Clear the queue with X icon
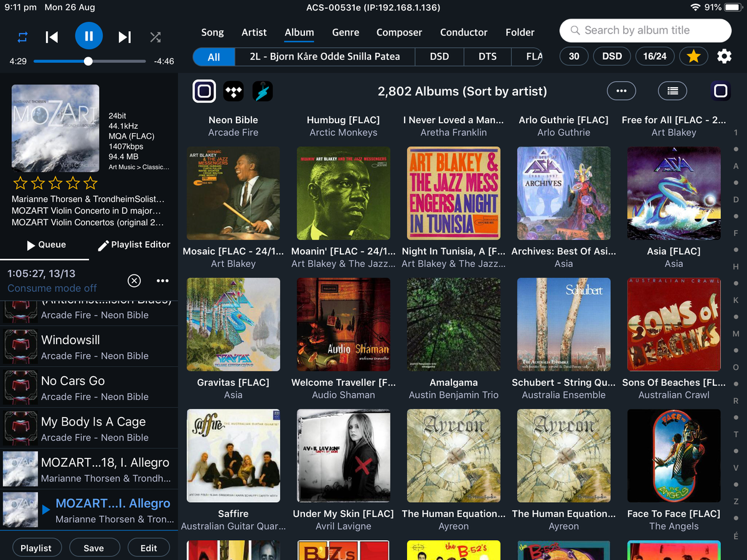 (x=134, y=281)
